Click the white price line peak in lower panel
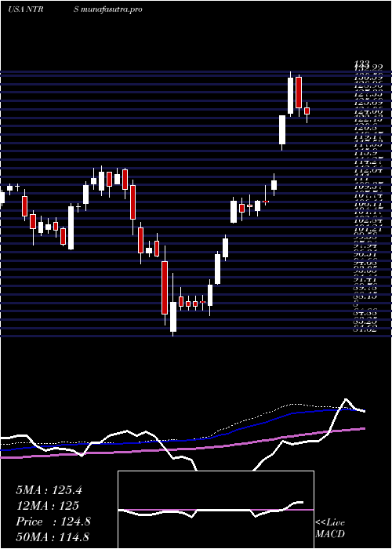 pos(347,399)
